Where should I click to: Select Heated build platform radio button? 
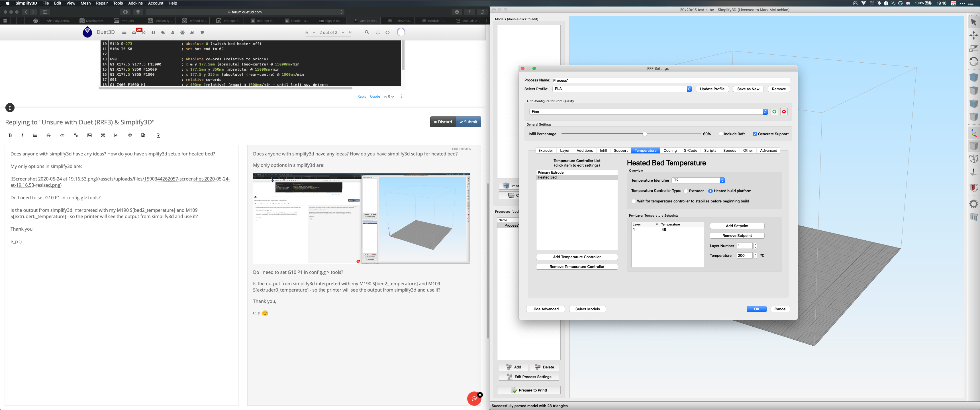[710, 191]
